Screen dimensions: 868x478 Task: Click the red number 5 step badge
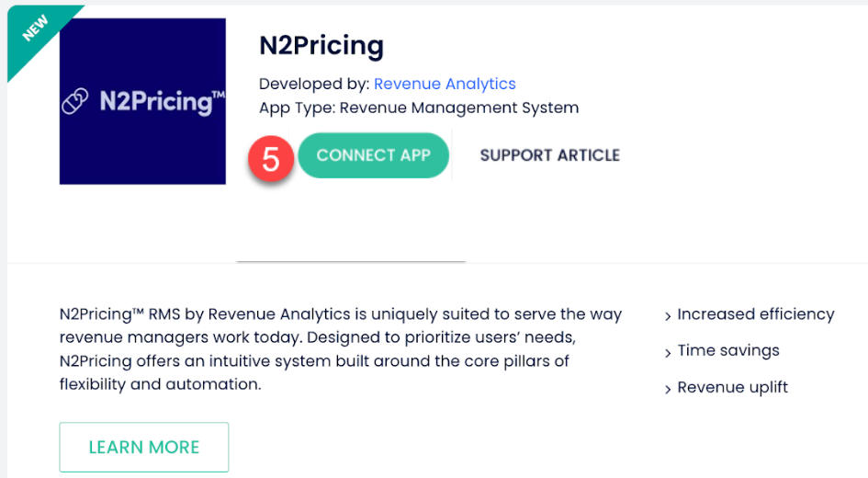271,159
